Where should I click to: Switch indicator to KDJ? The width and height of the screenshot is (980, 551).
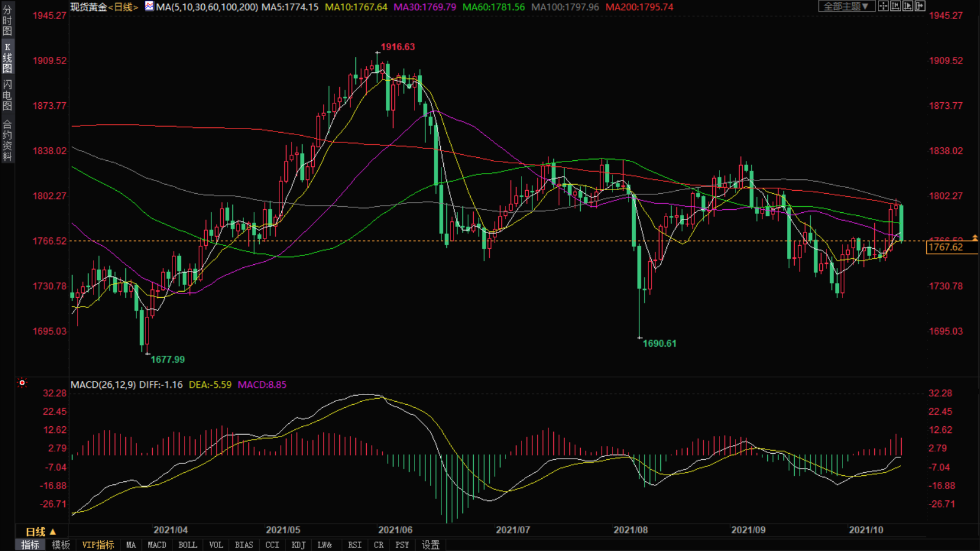click(x=298, y=545)
